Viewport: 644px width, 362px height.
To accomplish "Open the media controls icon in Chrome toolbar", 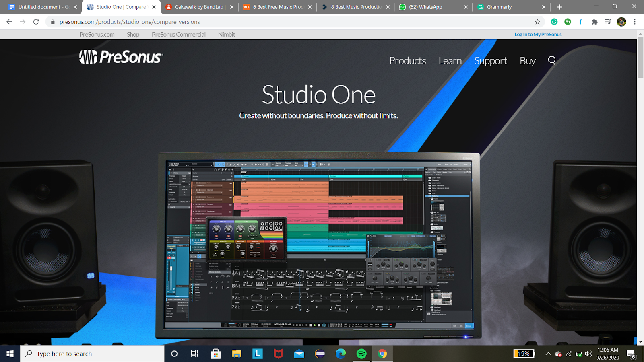I will pos(608,22).
